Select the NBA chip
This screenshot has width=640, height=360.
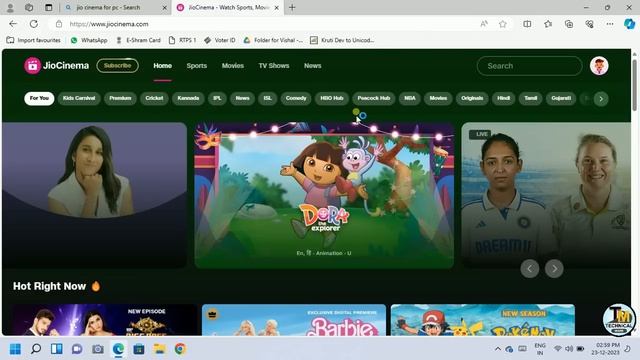click(x=410, y=98)
